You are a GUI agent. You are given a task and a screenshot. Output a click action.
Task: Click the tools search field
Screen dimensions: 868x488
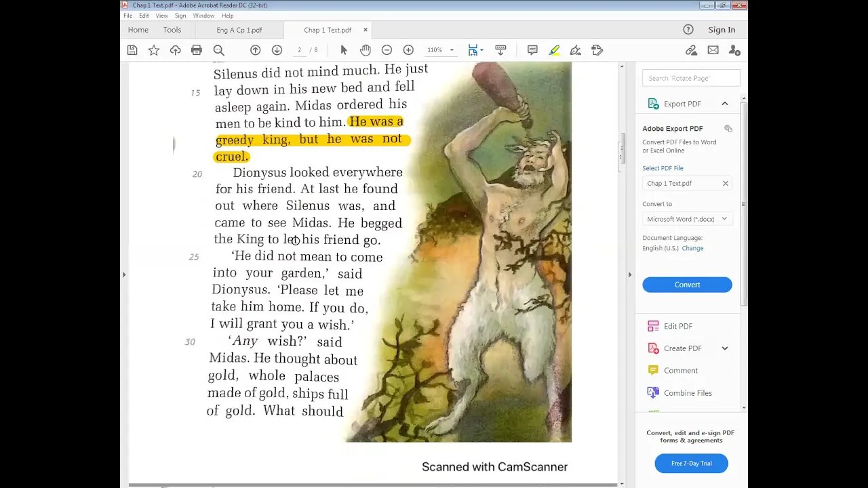pyautogui.click(x=691, y=78)
